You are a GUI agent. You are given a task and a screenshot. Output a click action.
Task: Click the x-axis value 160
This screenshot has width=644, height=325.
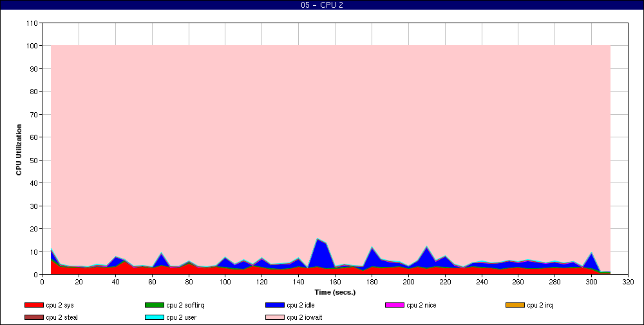click(x=335, y=282)
